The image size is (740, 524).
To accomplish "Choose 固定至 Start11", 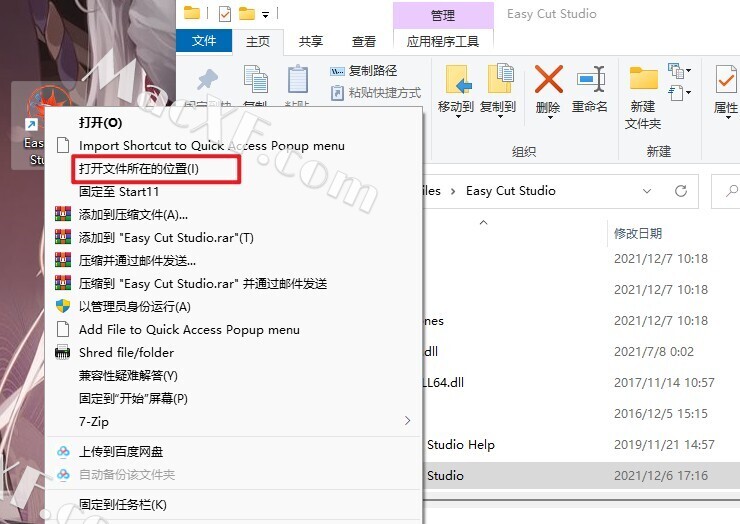I will [x=234, y=192].
